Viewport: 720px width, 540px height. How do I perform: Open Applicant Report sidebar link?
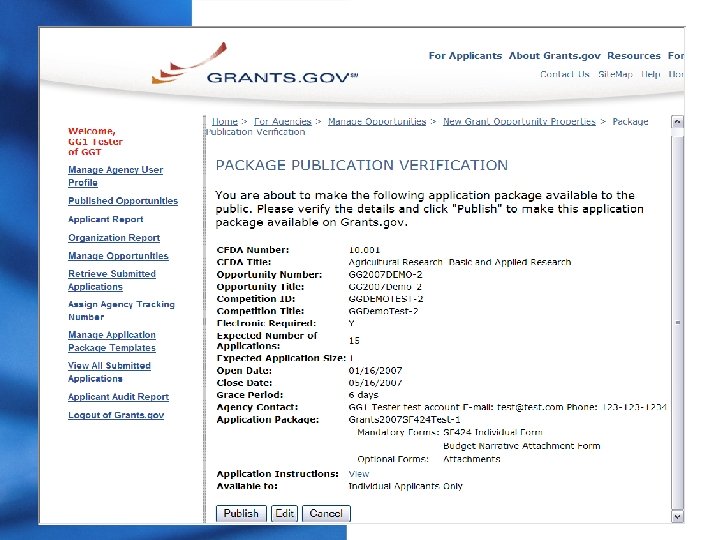pos(106,219)
